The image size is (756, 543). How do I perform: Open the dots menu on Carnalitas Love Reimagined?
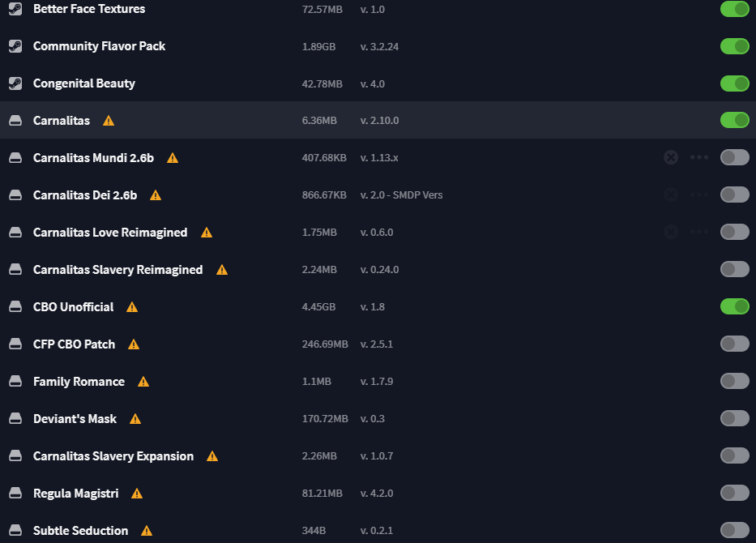(x=699, y=232)
